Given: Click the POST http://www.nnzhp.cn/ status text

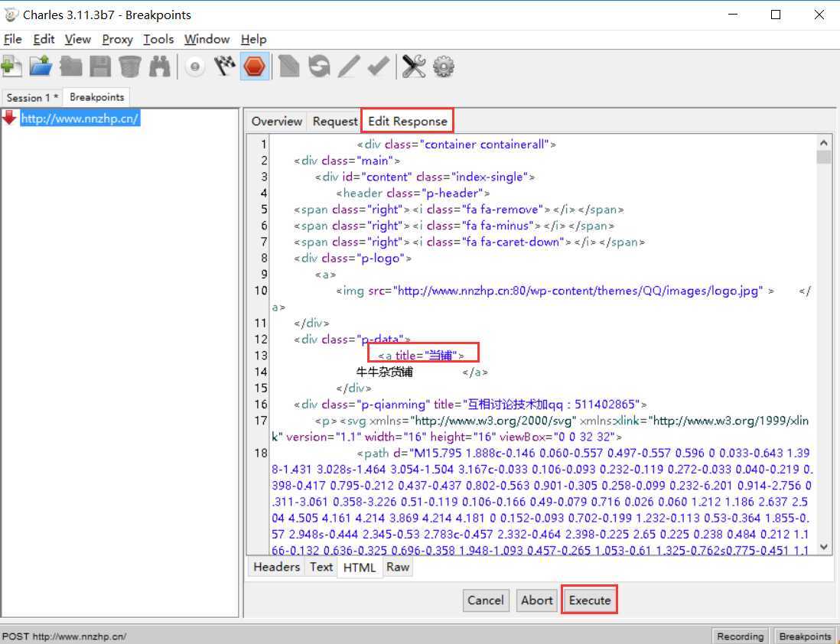Looking at the screenshot, I should (64, 636).
